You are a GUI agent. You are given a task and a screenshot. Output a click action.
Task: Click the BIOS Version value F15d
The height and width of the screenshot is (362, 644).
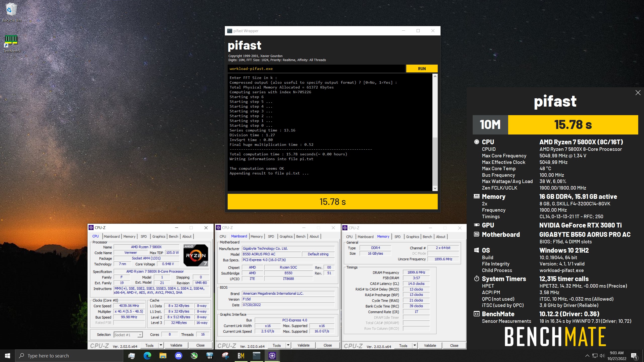tap(288, 299)
